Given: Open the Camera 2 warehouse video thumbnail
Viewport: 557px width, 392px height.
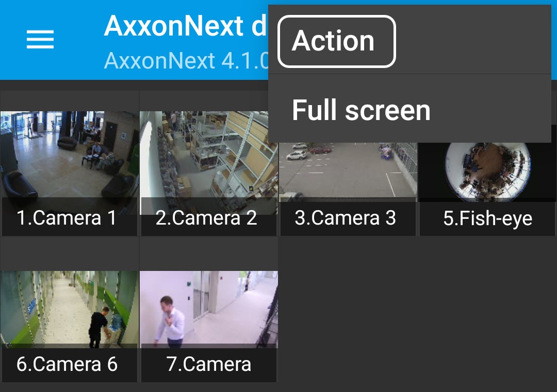Looking at the screenshot, I should coord(208,155).
